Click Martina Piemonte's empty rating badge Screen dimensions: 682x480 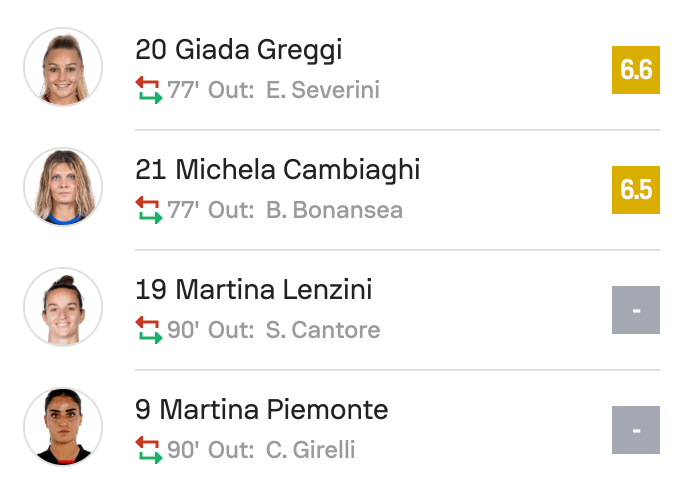tap(636, 430)
